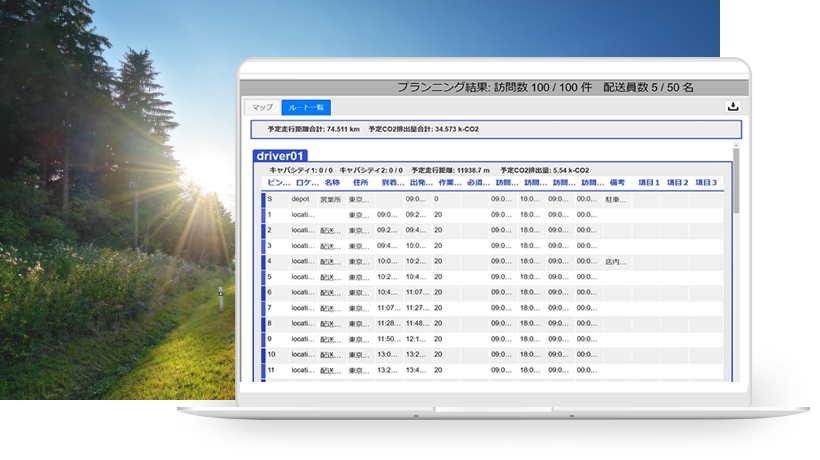
Task: Click the download icon button
Action: pos(733,107)
